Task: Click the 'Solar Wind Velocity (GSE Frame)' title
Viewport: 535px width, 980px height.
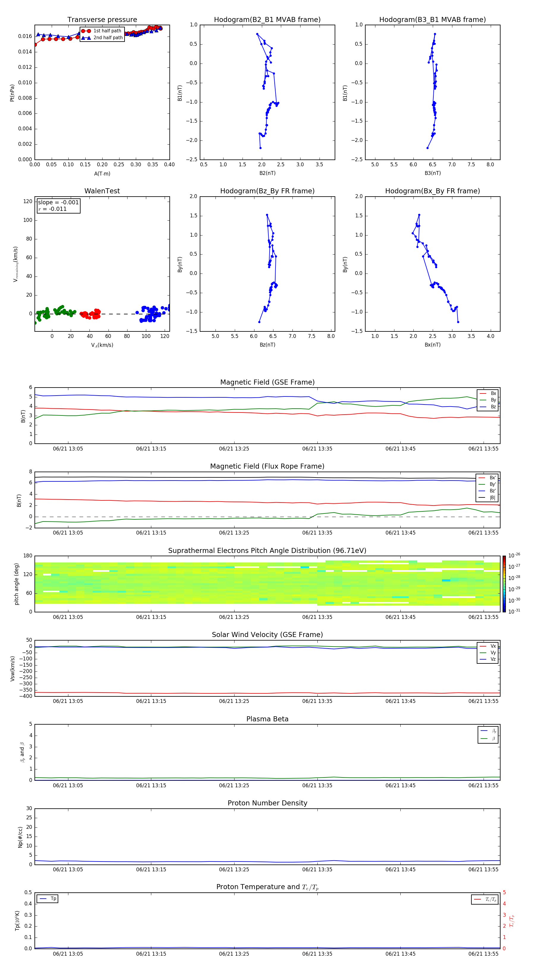Action: click(x=267, y=635)
